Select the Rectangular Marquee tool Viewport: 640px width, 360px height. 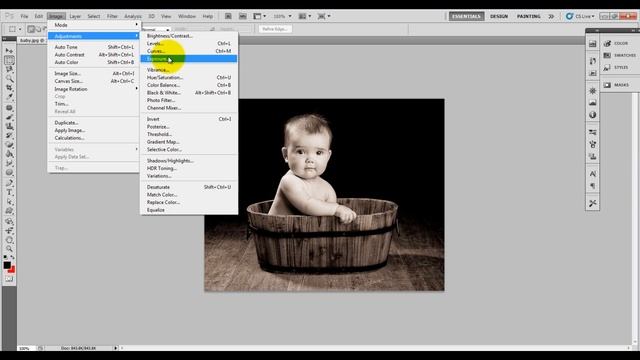point(9,60)
